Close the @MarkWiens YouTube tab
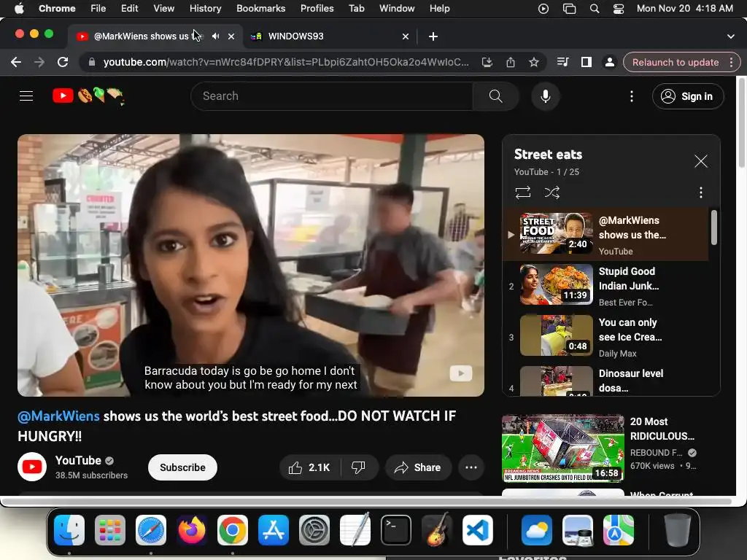 tap(231, 36)
